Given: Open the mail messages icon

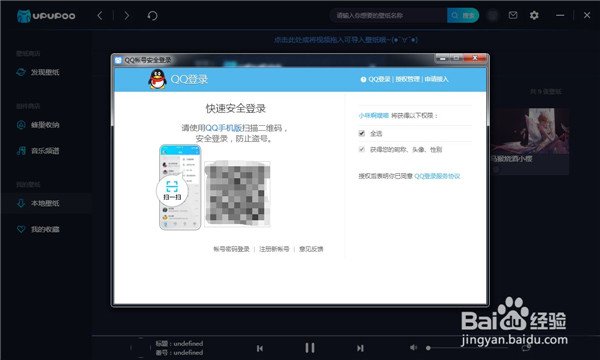Looking at the screenshot, I should point(513,15).
